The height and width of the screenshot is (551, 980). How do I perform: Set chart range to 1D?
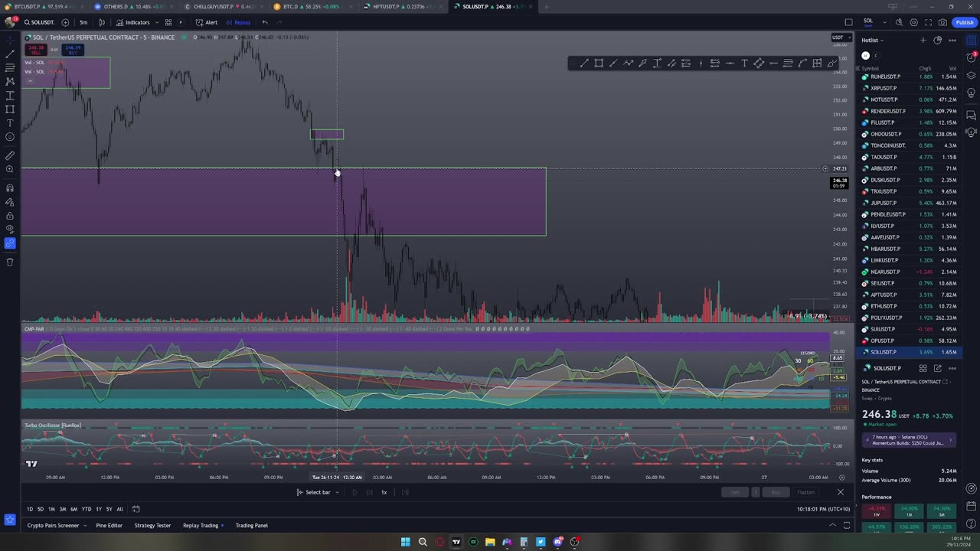coord(30,509)
